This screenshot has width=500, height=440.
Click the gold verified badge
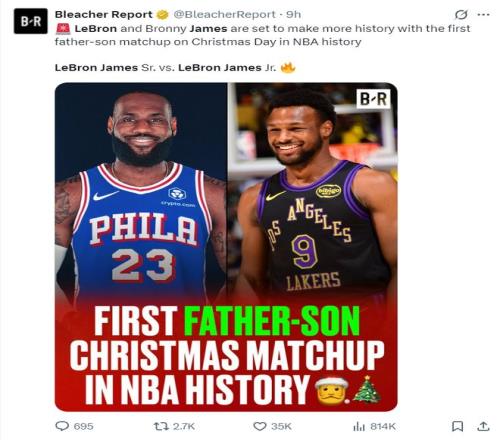point(163,15)
